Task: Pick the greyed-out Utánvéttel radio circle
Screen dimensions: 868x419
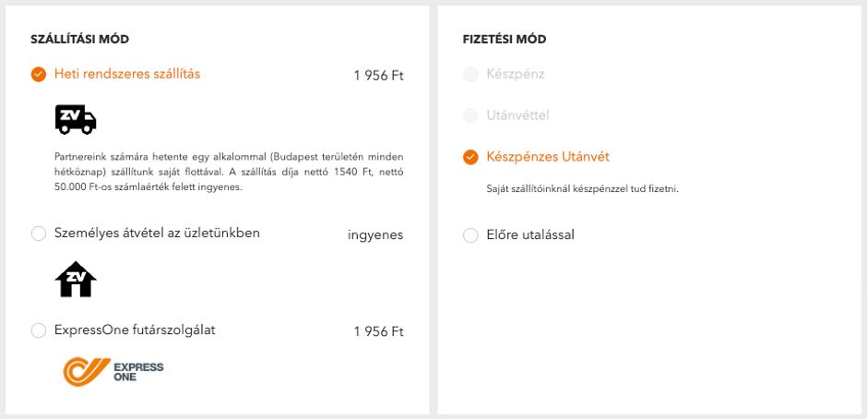Action: [x=470, y=115]
